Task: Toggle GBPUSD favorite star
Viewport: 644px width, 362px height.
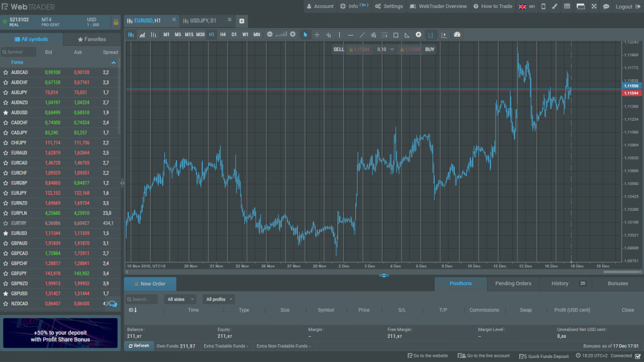Action: (5, 294)
